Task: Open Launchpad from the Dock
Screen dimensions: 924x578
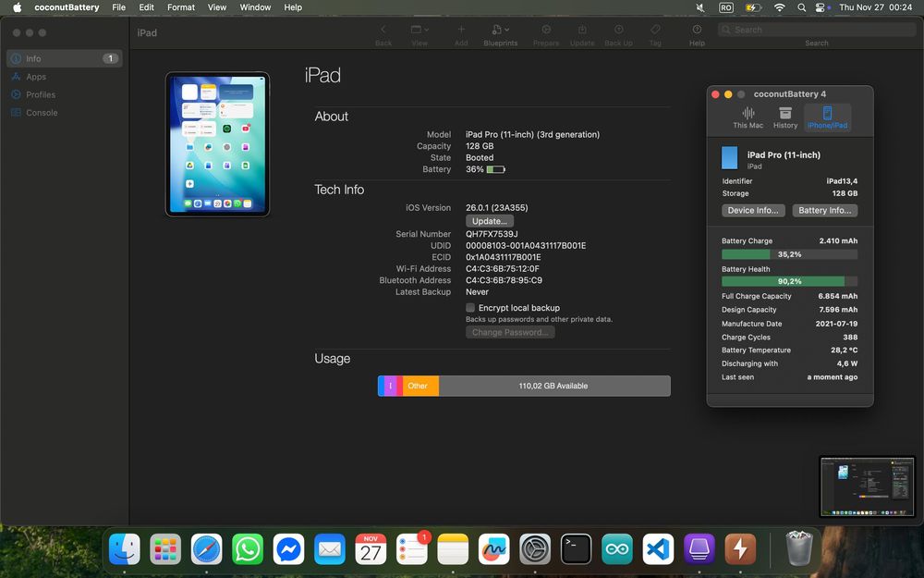Action: [165, 549]
